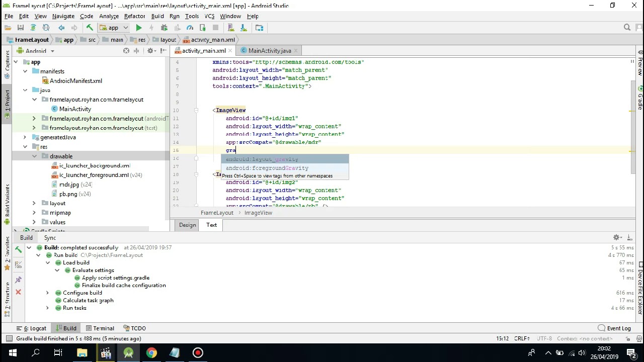Expand the mipmap folder
644x362 pixels.
click(35, 213)
